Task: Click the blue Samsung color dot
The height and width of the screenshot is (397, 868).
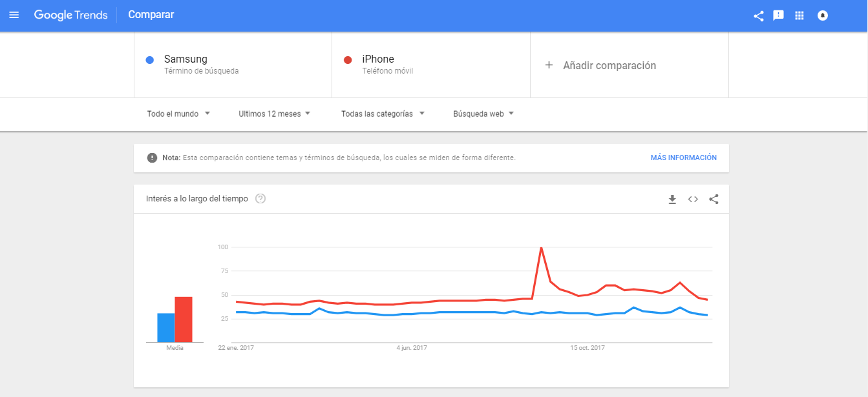Action: pyautogui.click(x=150, y=60)
